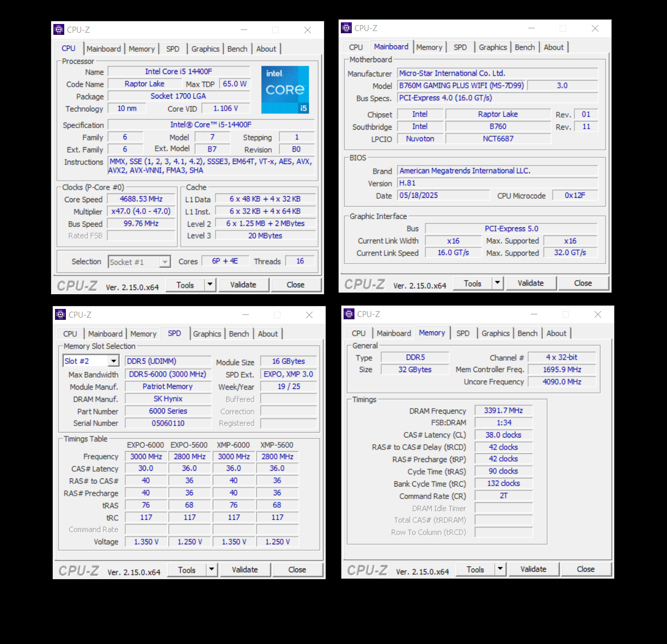The width and height of the screenshot is (667, 644).
Task: Click the Tools button in the CPU window
Action: click(x=185, y=284)
